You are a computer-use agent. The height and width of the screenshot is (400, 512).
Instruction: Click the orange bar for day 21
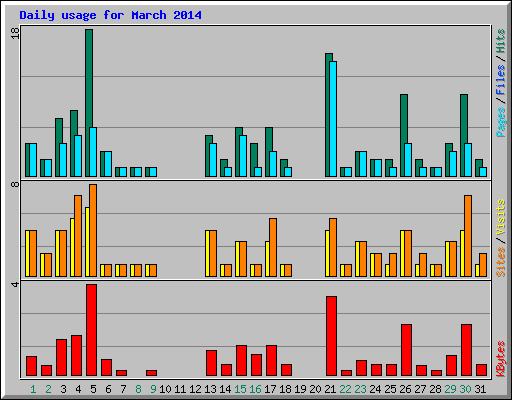coord(333,248)
